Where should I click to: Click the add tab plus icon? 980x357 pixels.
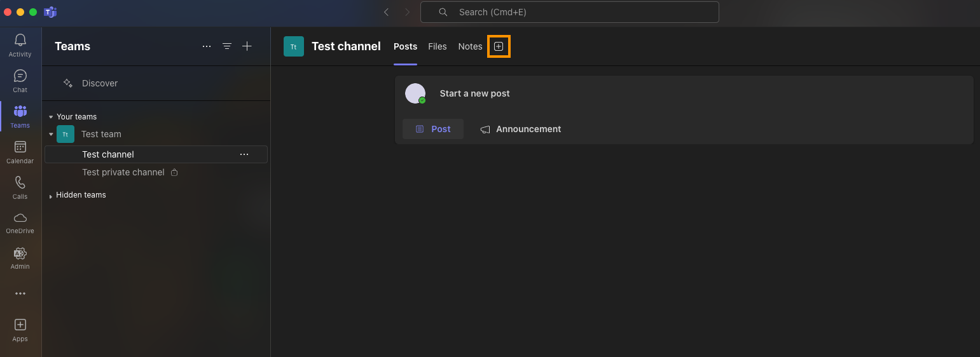pos(499,46)
